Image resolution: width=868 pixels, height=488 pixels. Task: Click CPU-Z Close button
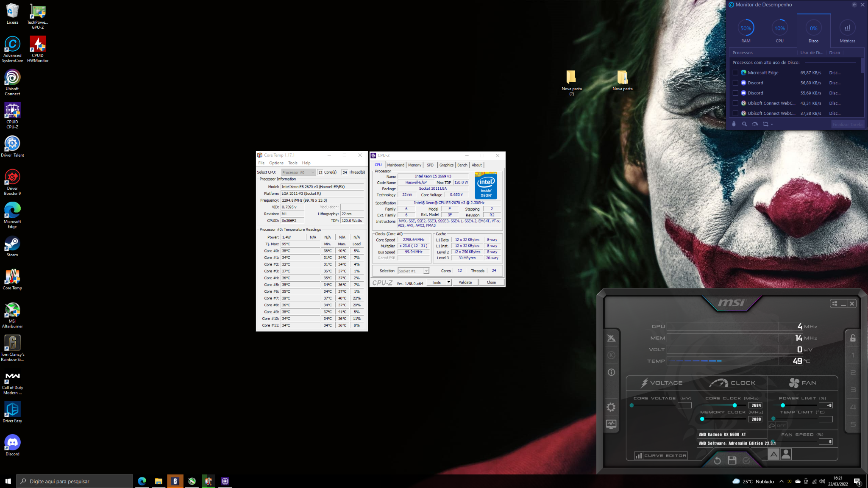(x=491, y=283)
